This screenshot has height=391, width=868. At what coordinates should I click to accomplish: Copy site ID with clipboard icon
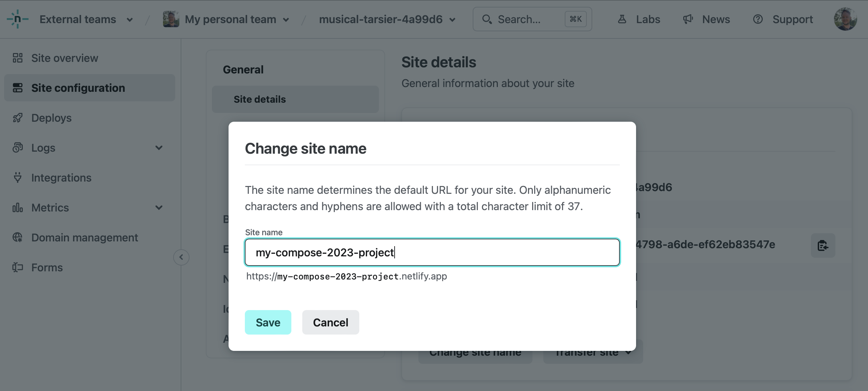822,245
